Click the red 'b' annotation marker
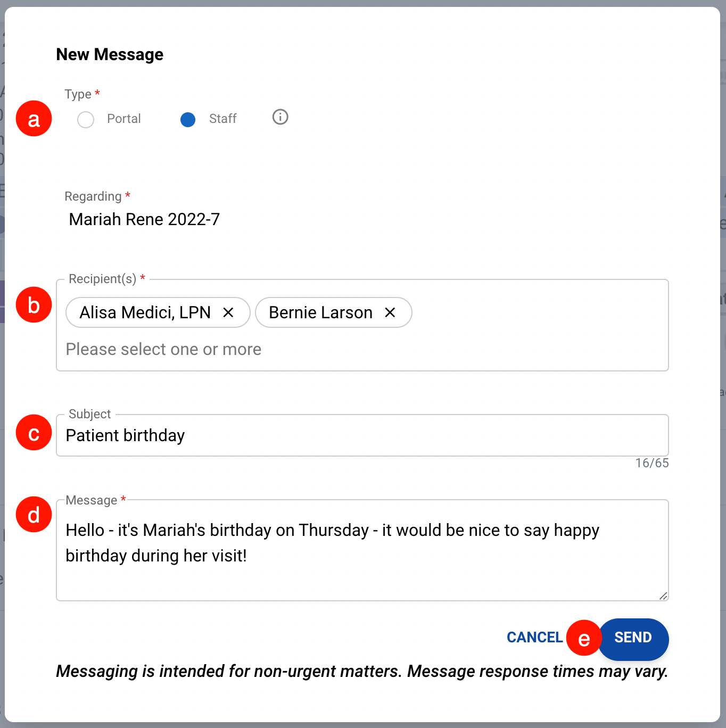Image resolution: width=726 pixels, height=728 pixels. [x=34, y=305]
